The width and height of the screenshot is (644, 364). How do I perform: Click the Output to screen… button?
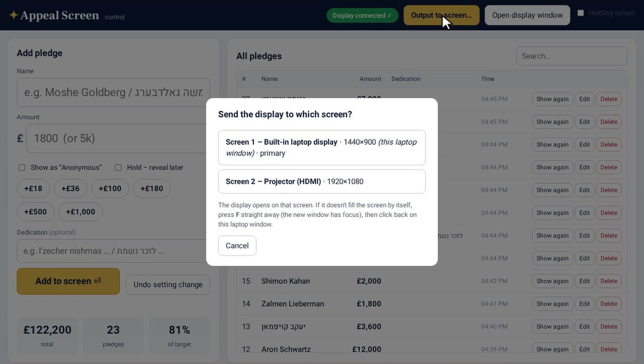click(x=441, y=15)
